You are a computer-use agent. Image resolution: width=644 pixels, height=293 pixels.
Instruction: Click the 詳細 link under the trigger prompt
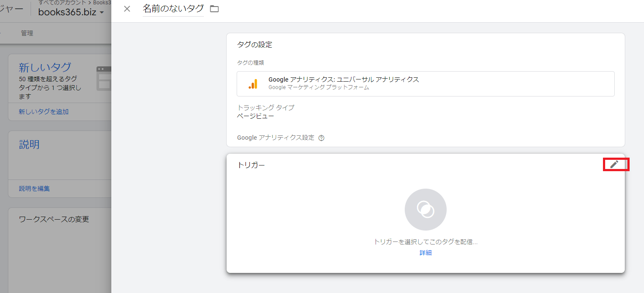[425, 252]
